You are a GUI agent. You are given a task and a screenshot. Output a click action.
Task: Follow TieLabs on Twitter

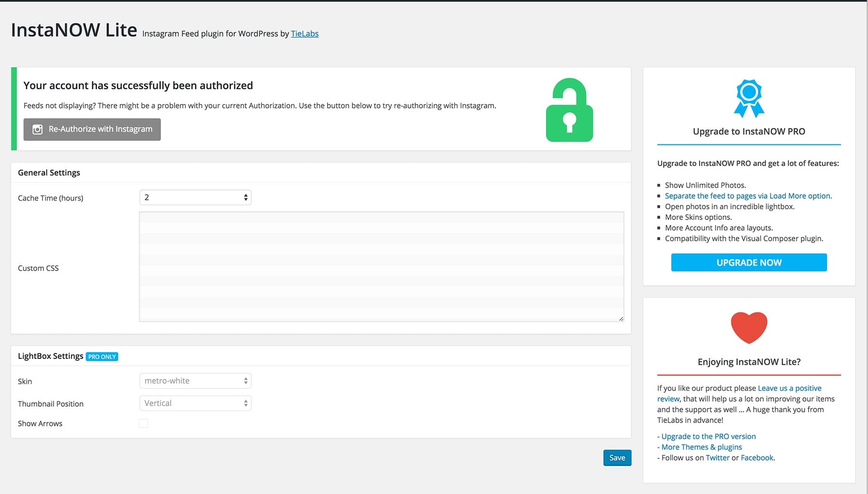point(718,457)
